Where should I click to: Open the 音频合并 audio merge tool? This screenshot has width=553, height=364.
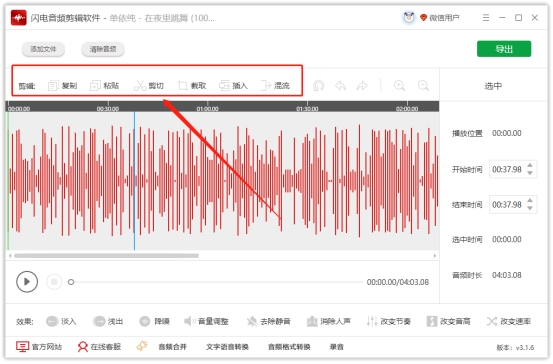172,347
